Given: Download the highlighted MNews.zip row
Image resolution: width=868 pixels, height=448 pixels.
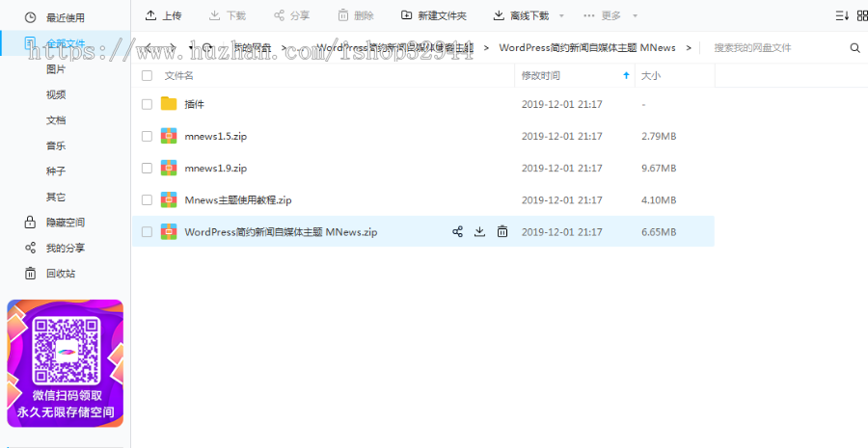Looking at the screenshot, I should tap(479, 232).
